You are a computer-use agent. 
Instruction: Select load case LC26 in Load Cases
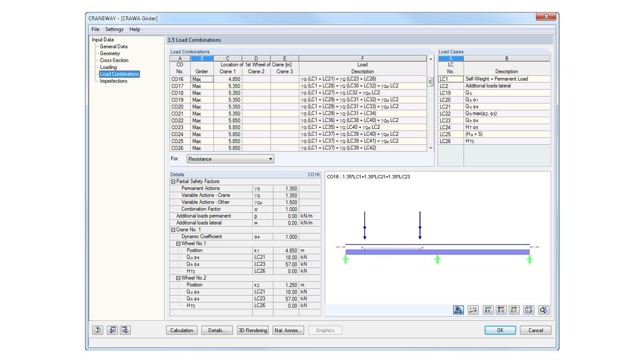click(x=451, y=141)
